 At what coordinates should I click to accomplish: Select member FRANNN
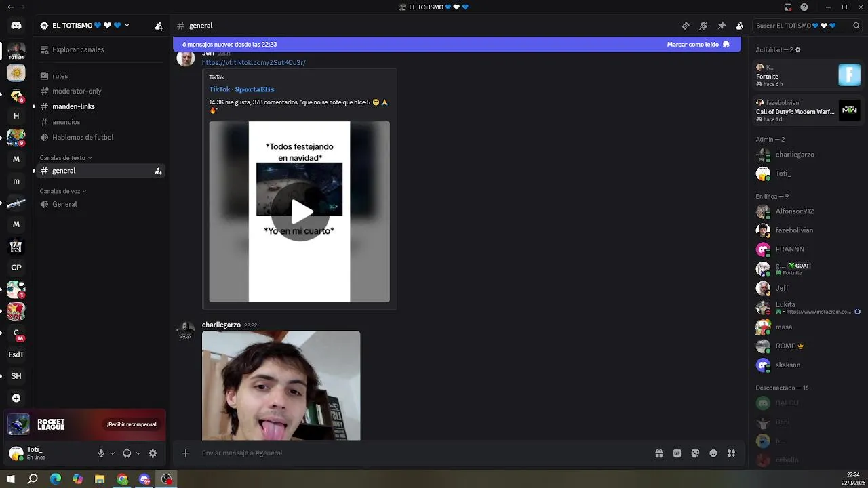click(x=808, y=249)
